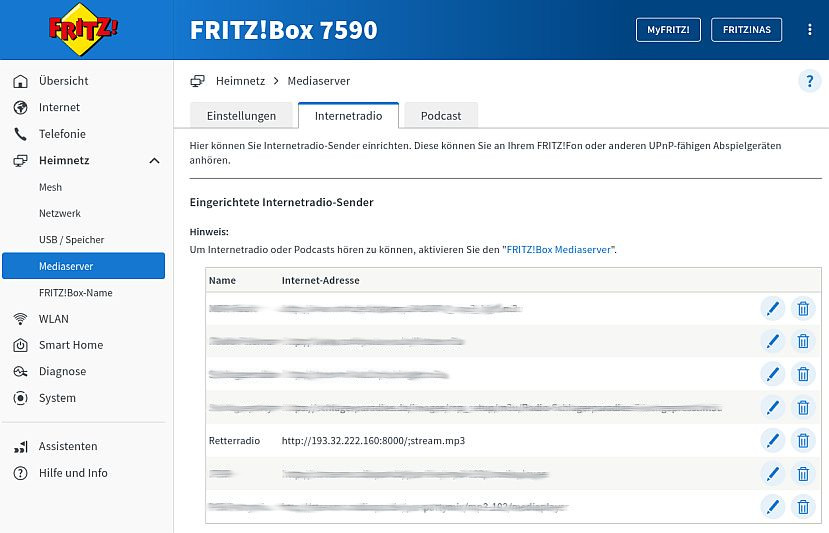
Task: Switch to the Podcast tab
Action: point(441,115)
